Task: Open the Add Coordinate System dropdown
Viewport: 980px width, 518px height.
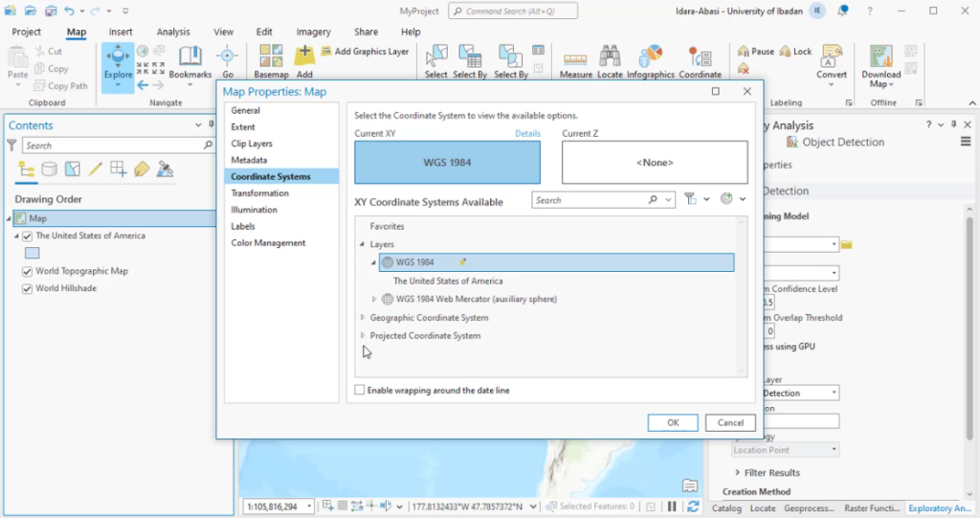Action: (743, 199)
